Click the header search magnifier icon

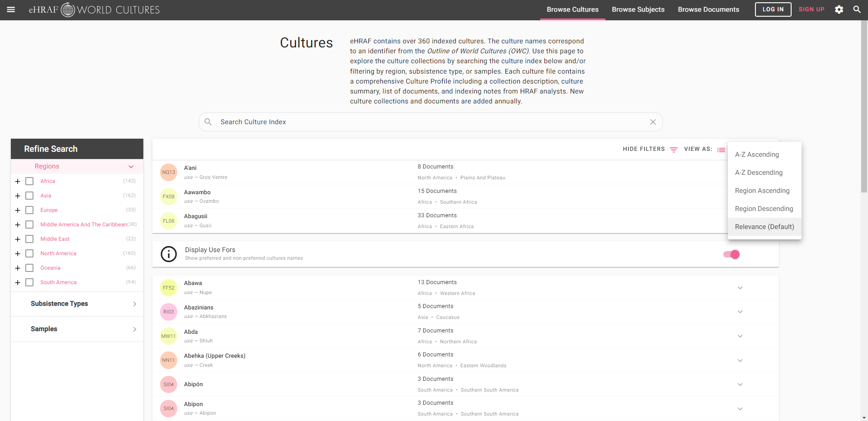857,9
